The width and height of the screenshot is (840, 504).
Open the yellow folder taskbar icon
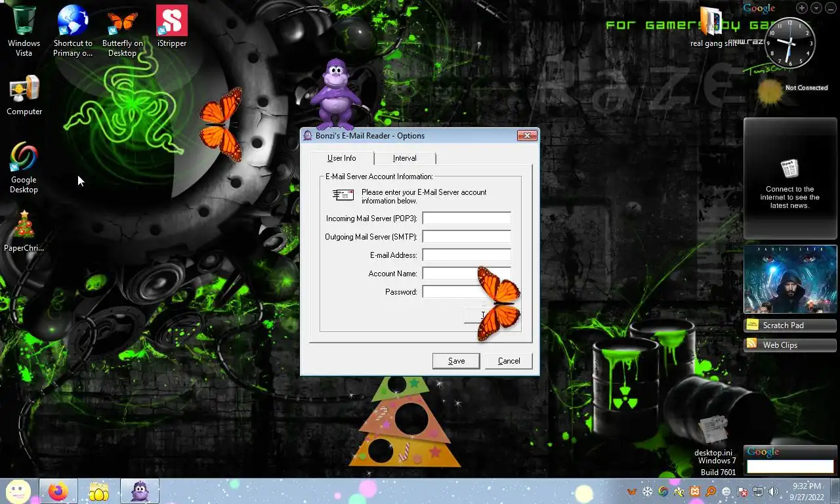tap(98, 491)
